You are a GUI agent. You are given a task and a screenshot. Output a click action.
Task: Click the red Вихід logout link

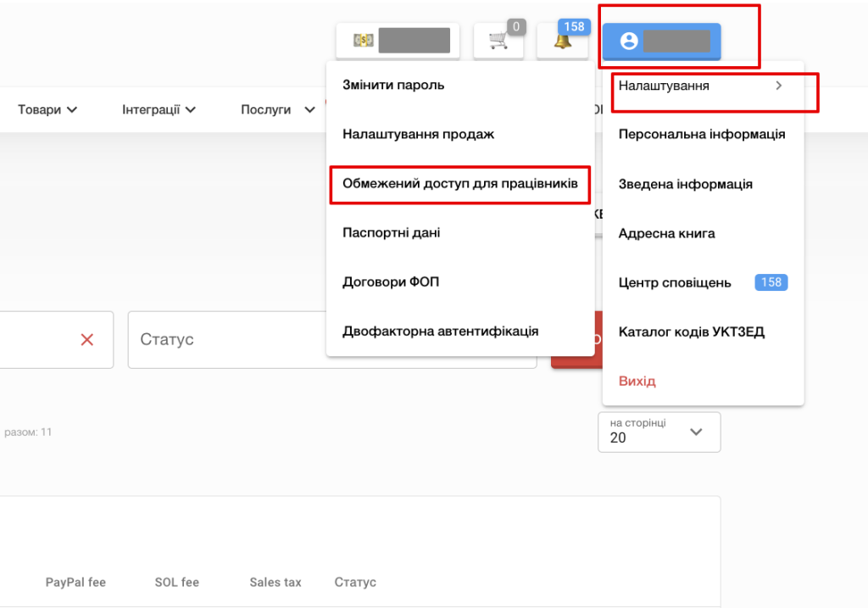point(637,381)
